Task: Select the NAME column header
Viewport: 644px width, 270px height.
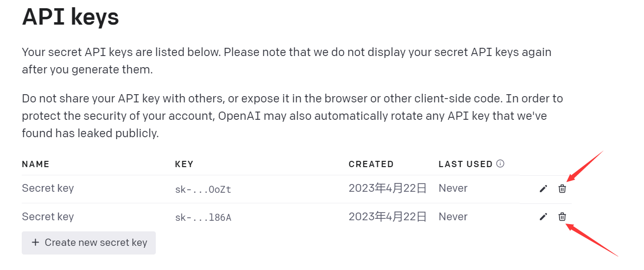Action: [36, 164]
